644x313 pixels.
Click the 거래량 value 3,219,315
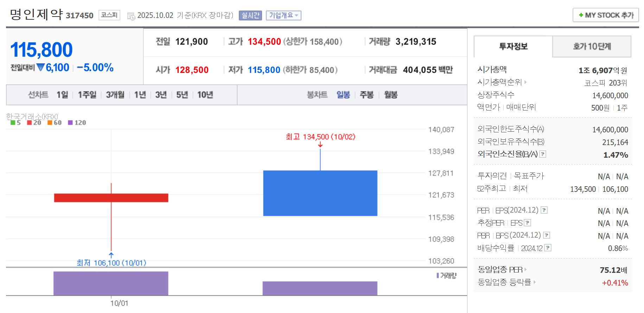coord(416,42)
